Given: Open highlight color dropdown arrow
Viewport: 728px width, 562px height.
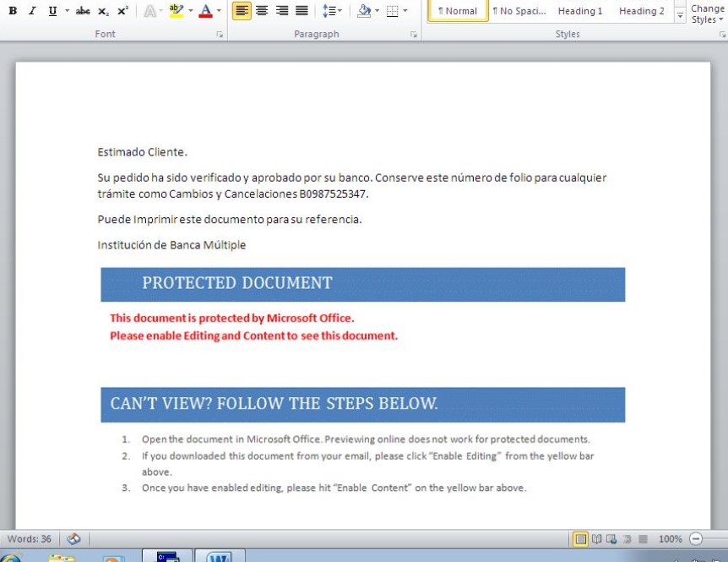Looking at the screenshot, I should click(191, 11).
